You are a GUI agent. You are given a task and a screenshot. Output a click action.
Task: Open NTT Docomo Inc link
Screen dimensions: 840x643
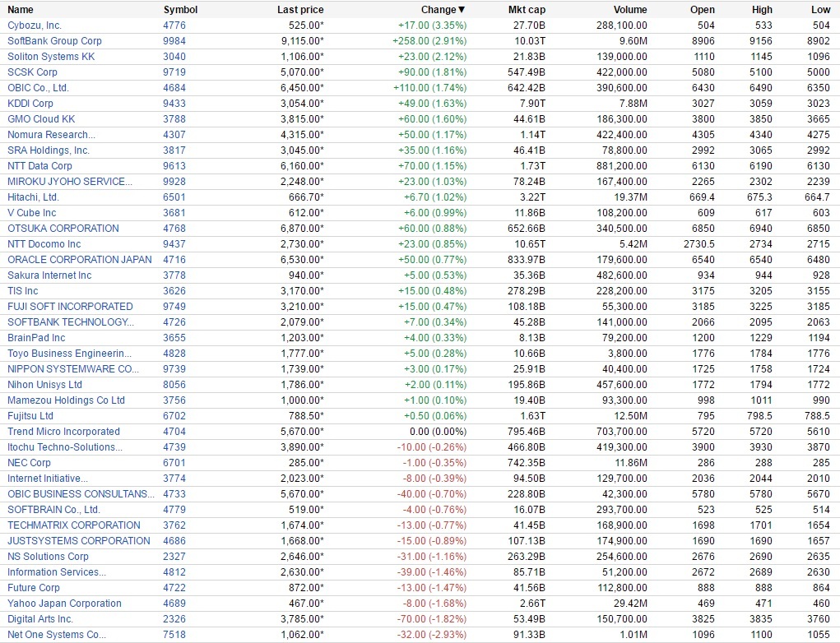tap(44, 244)
